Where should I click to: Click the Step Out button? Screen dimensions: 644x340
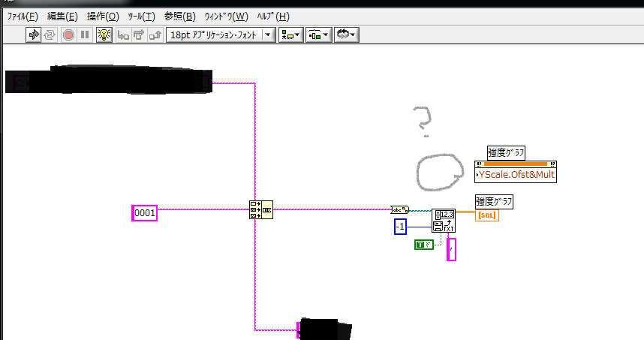click(x=155, y=35)
